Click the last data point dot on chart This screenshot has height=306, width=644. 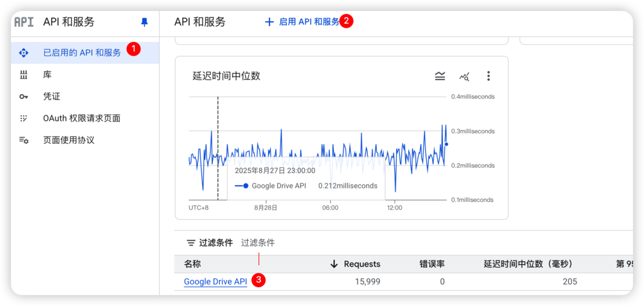[447, 144]
